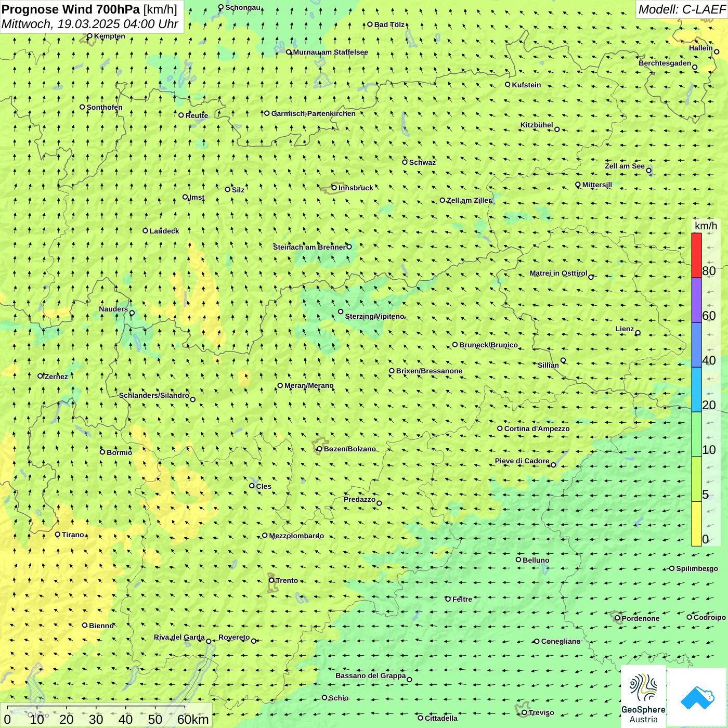Click the Predazzo label

click(359, 499)
